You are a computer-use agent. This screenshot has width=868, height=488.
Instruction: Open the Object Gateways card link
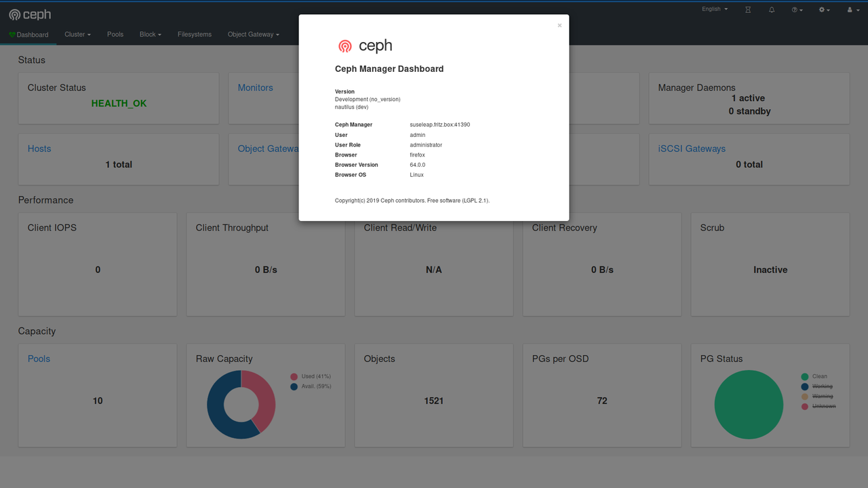[x=268, y=148]
